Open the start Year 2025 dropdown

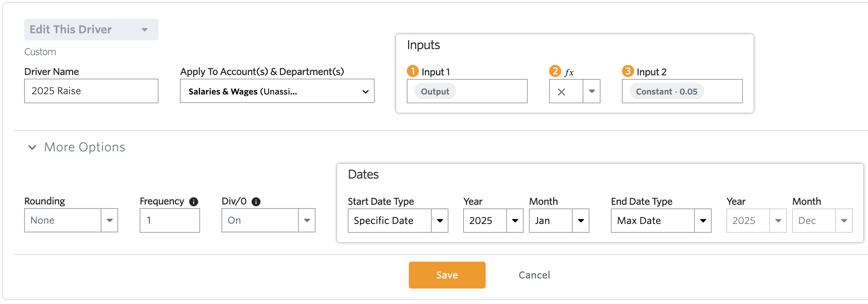click(493, 221)
